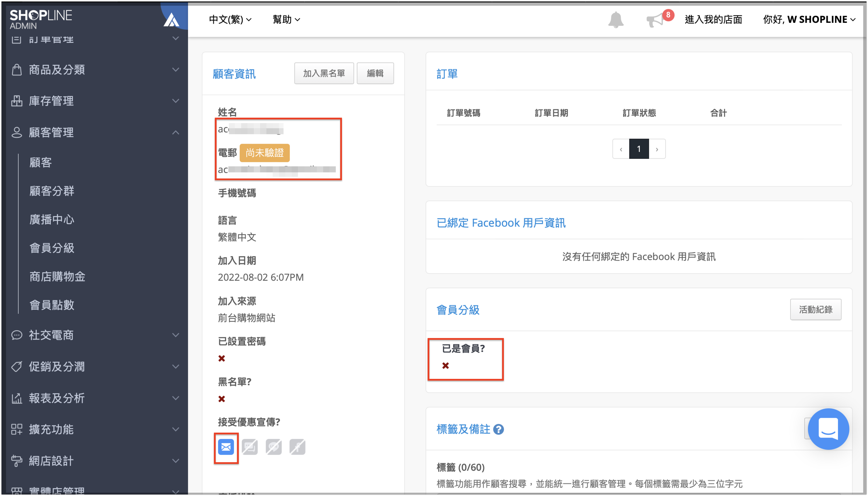The height and width of the screenshot is (496, 868).
Task: Click the red X under 已設置密碼
Action: coord(222,358)
